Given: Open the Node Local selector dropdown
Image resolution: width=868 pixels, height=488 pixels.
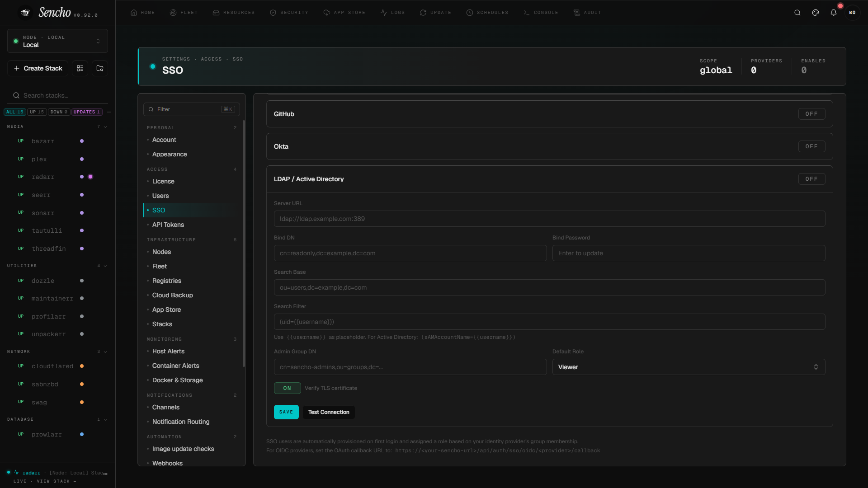Looking at the screenshot, I should (x=57, y=41).
